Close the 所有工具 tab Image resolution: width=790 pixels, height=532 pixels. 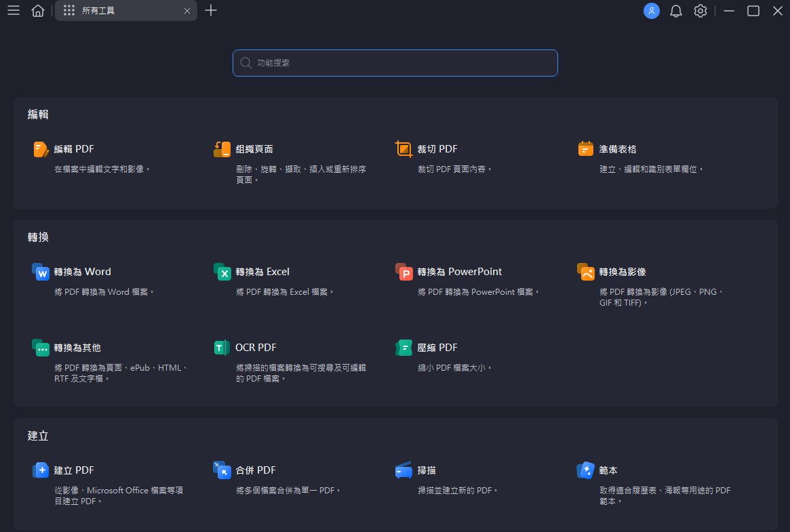(187, 11)
